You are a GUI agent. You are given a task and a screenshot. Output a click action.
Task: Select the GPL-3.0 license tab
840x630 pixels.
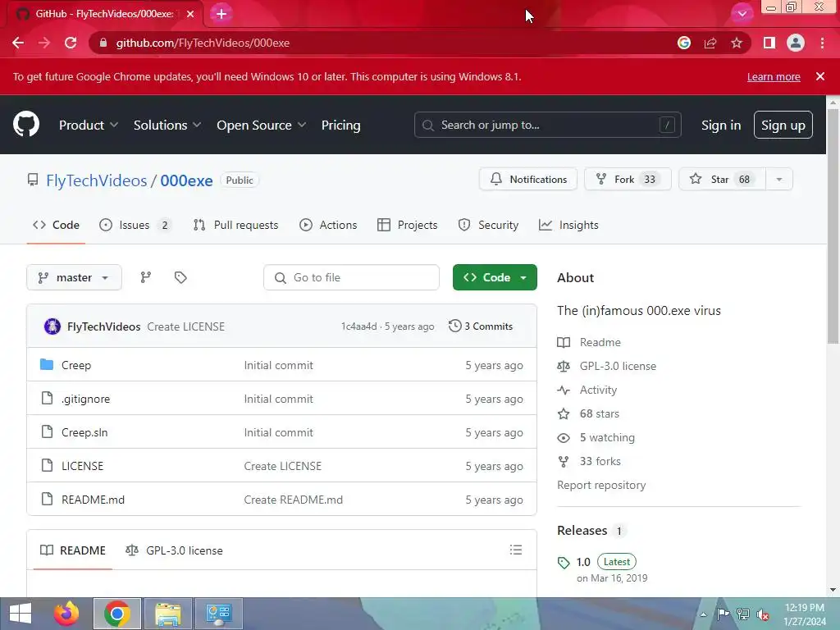174,550
